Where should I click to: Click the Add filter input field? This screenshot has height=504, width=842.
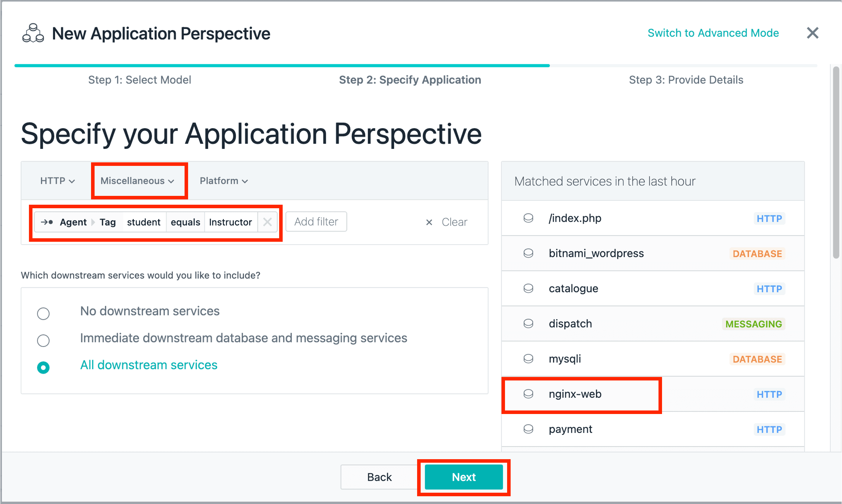[316, 222]
